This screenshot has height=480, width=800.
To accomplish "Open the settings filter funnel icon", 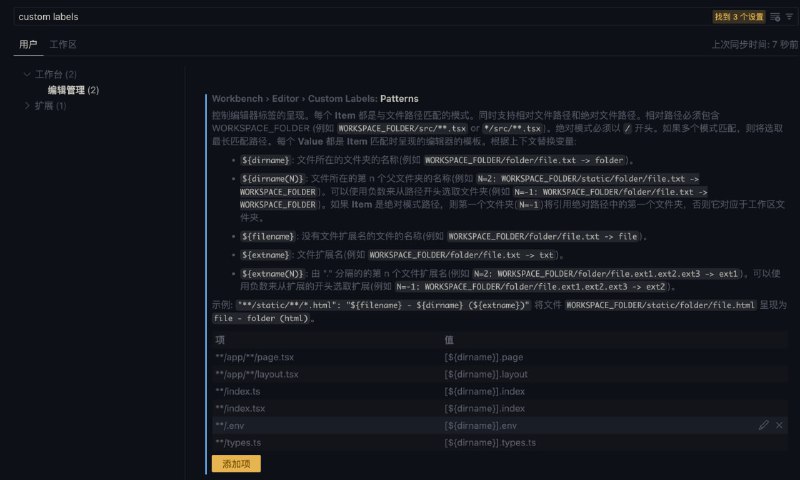I will (789, 17).
